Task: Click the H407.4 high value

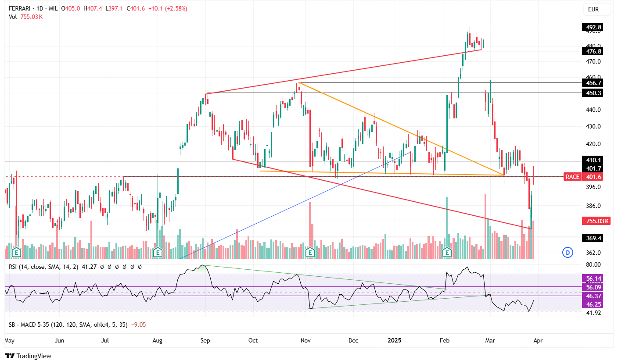Action: [x=92, y=8]
